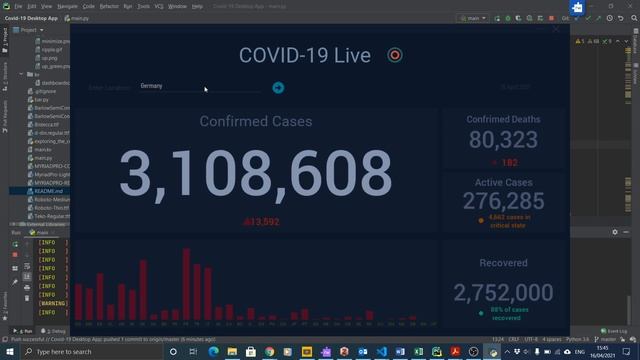Click the Windows Start button
Image resolution: width=640 pixels, height=360 pixels.
pyautogui.click(x=9, y=351)
